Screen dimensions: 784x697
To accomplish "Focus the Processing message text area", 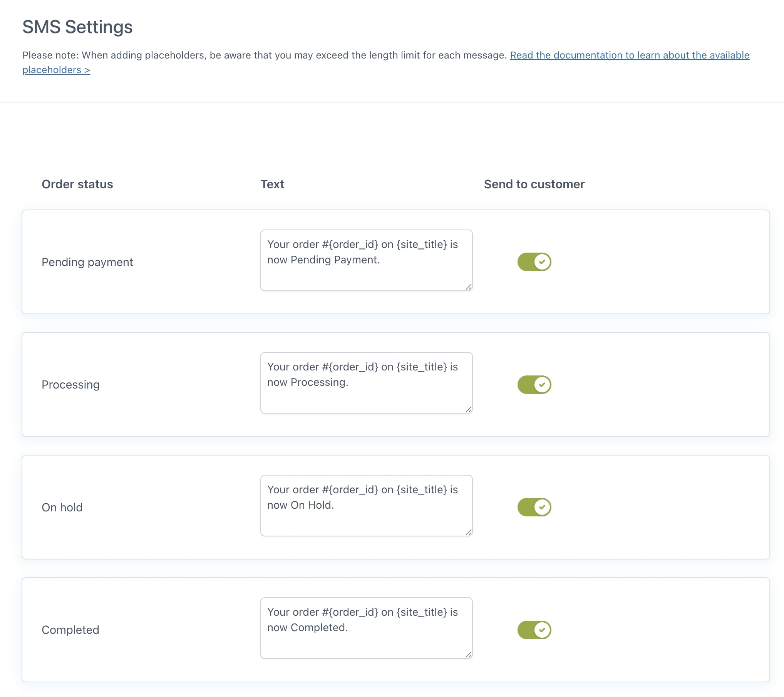I will tap(366, 383).
